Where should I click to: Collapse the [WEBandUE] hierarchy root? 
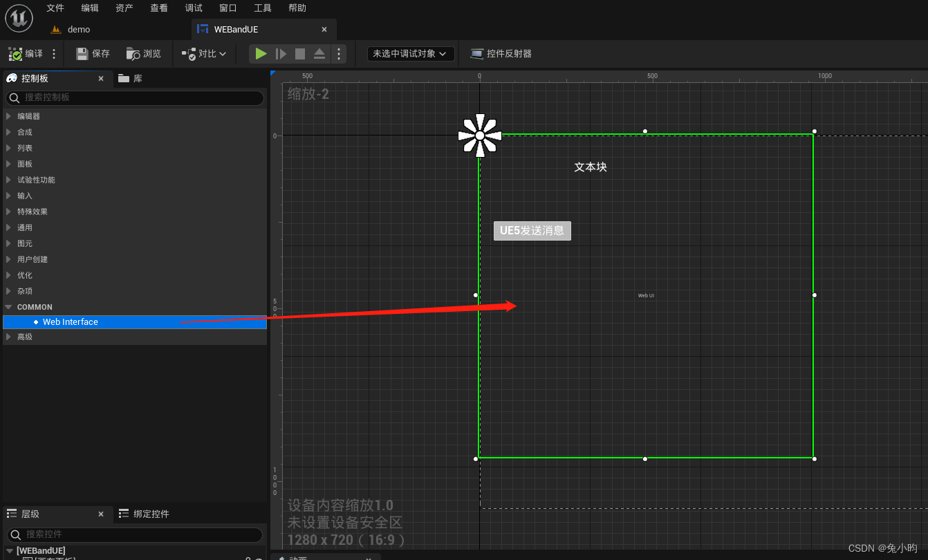[x=10, y=551]
